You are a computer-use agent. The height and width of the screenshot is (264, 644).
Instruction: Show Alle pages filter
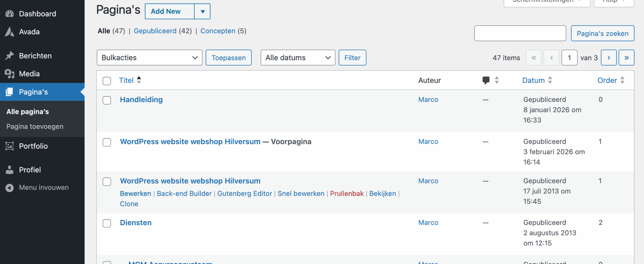104,31
